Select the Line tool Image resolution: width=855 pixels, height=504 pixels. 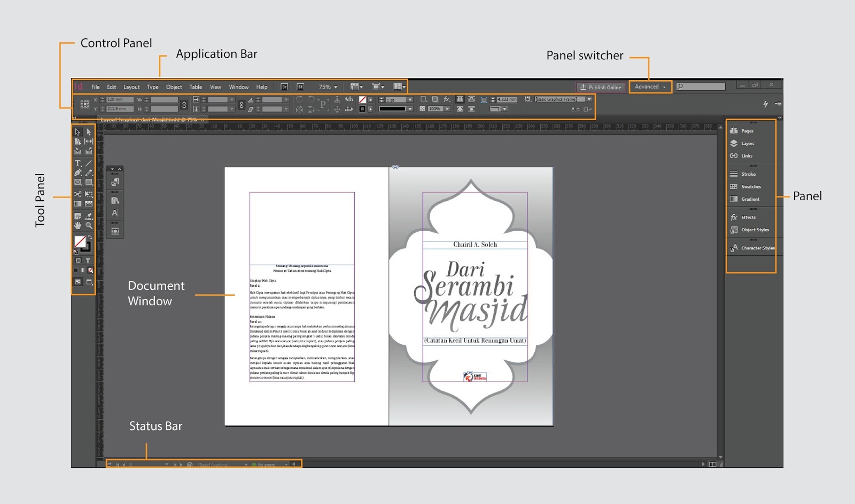[x=89, y=163]
